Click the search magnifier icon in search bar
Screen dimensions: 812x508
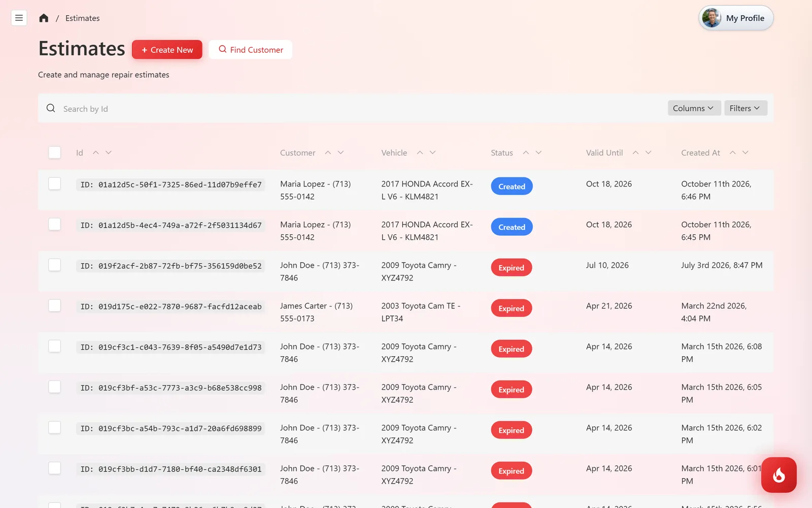pos(51,108)
